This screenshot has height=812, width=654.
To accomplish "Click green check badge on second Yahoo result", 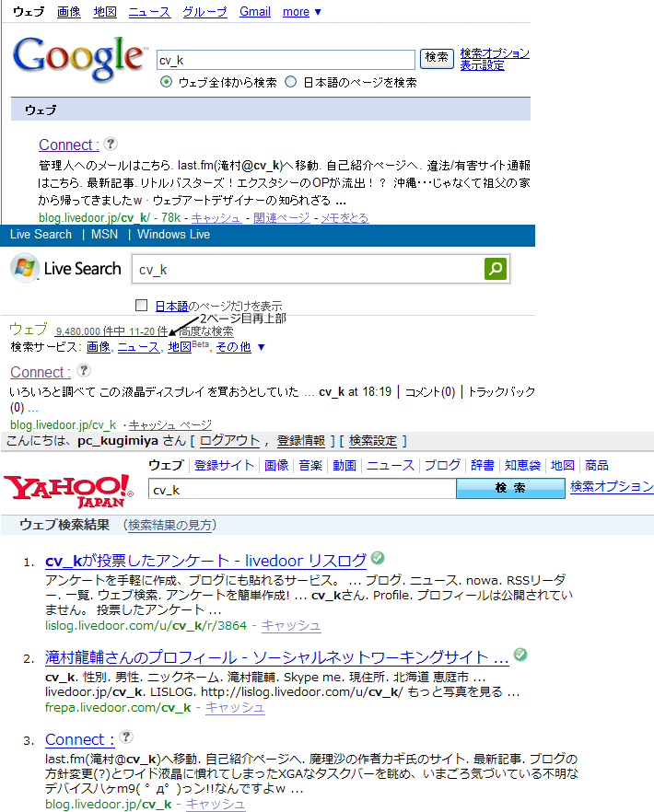I will point(520,655).
